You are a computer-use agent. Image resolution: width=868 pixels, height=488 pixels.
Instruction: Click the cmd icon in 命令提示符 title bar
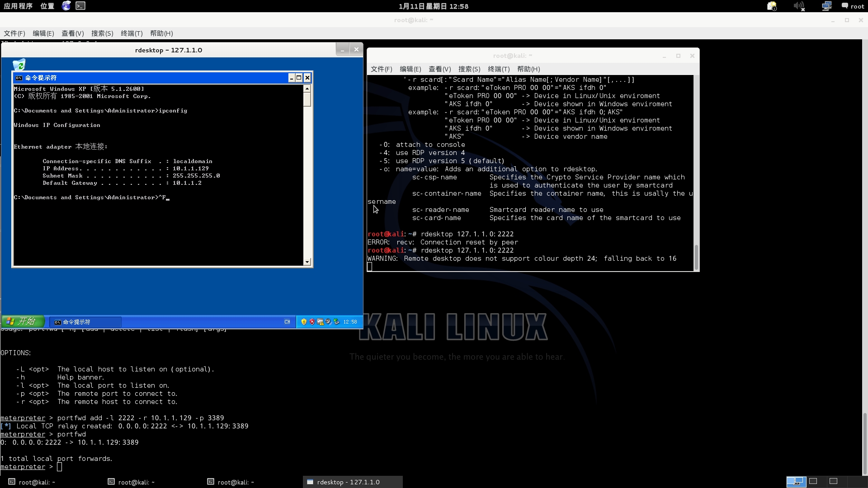19,78
